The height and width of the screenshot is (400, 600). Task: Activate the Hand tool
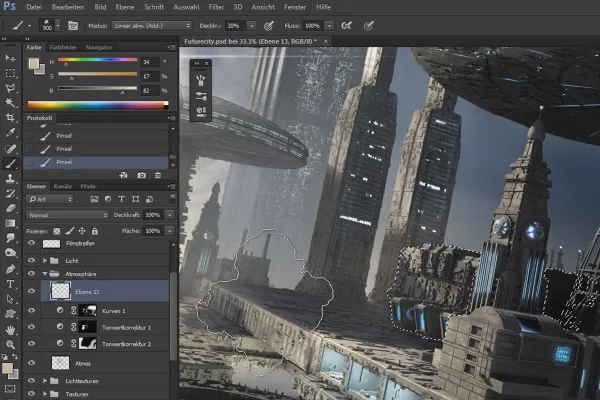pos(10,329)
